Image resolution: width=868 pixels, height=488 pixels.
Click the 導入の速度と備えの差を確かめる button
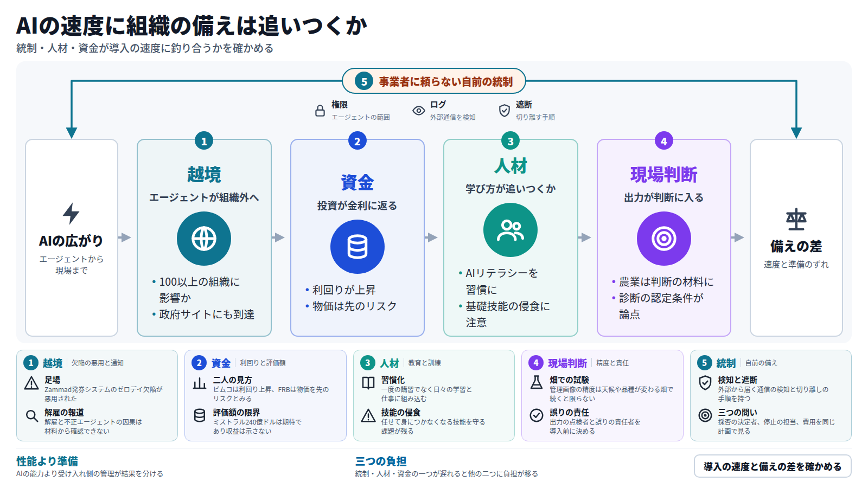tap(773, 466)
